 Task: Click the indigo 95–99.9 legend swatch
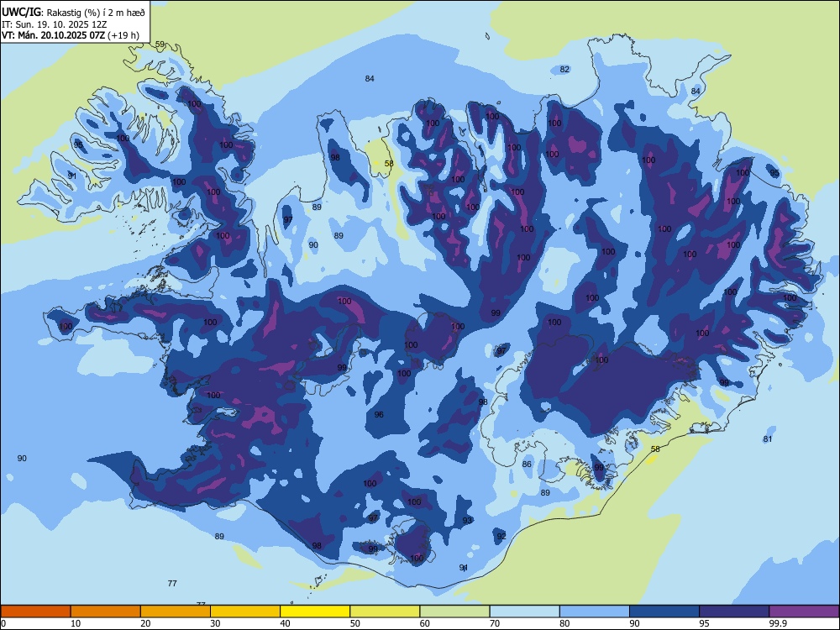[x=734, y=612]
